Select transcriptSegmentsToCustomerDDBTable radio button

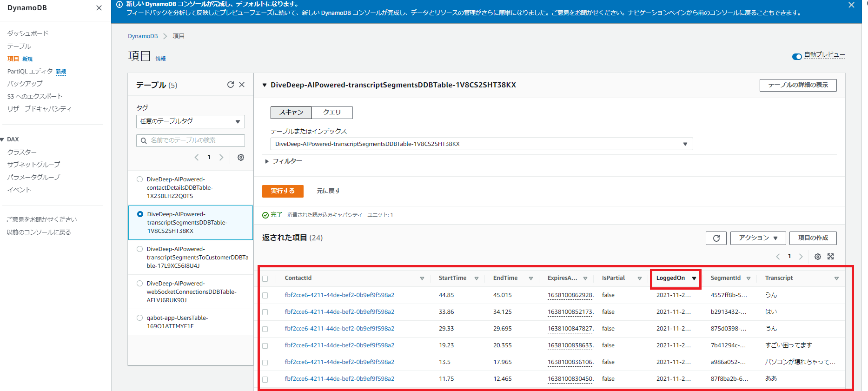pos(139,249)
